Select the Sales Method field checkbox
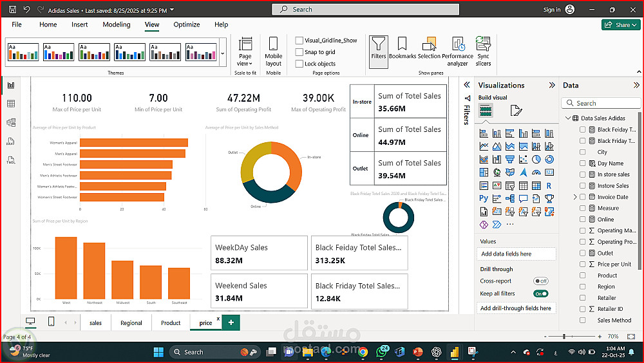 pos(582,321)
